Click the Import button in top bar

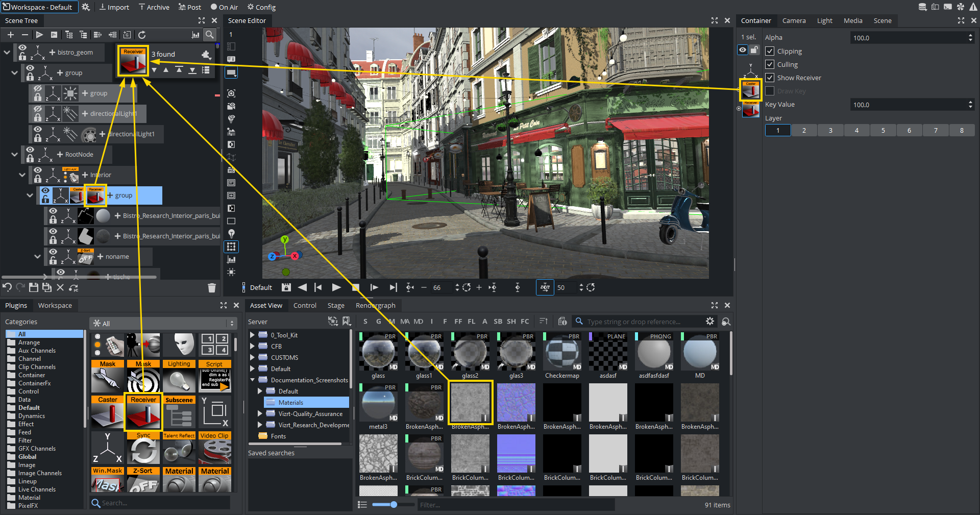pyautogui.click(x=114, y=7)
